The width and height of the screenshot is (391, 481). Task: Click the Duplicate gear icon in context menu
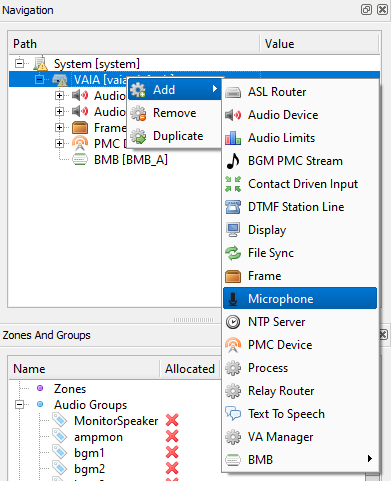[x=138, y=136]
